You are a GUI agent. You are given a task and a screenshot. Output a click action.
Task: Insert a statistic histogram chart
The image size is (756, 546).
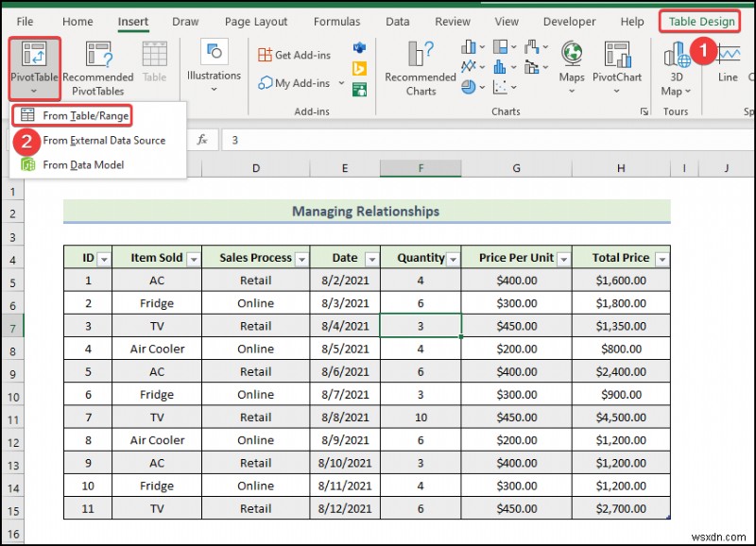click(500, 66)
